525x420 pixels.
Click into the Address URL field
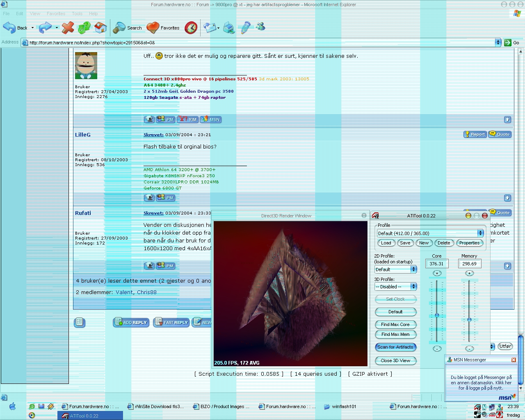(x=262, y=42)
